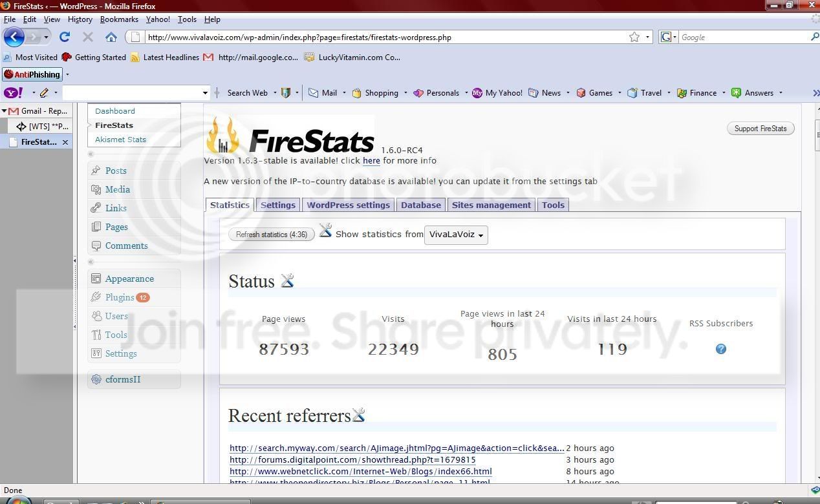820x504 pixels.
Task: Collapse the Gmail tab tree group
Action: (4, 111)
